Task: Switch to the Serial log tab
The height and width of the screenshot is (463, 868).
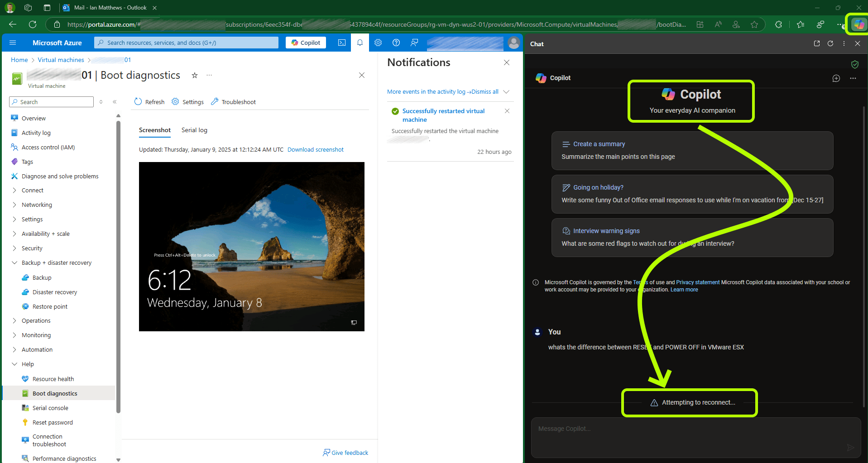Action: pos(194,130)
